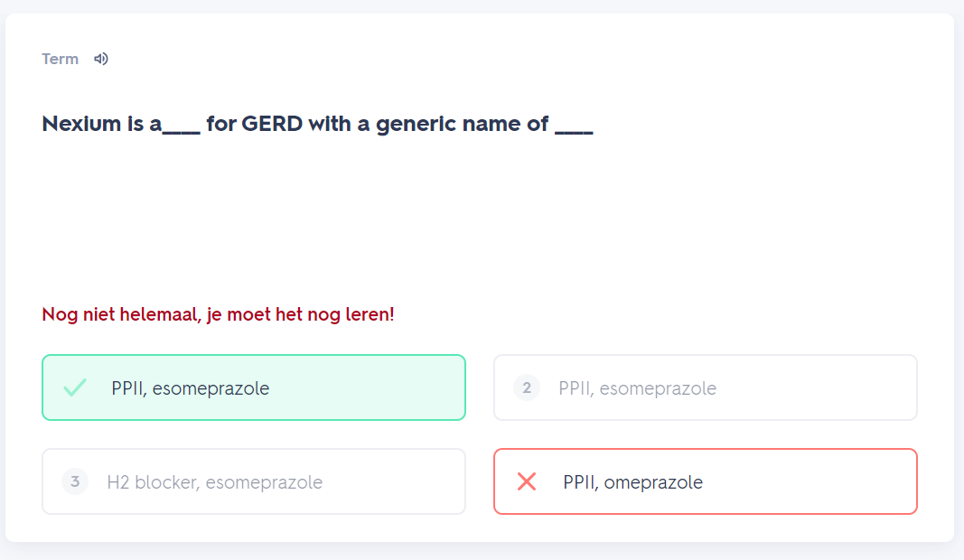Select greyed option 2 PPII, esomeprazole
964x560 pixels.
[x=705, y=387]
